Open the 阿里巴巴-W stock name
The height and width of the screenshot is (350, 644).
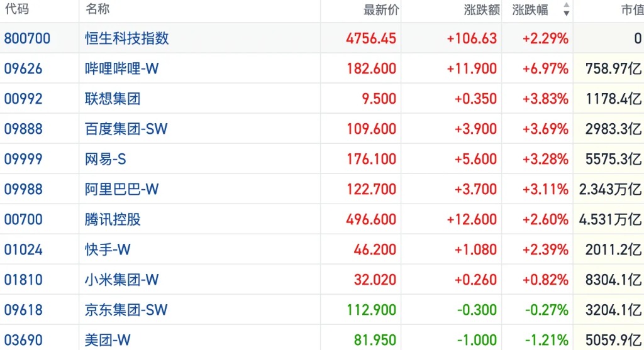(x=122, y=189)
